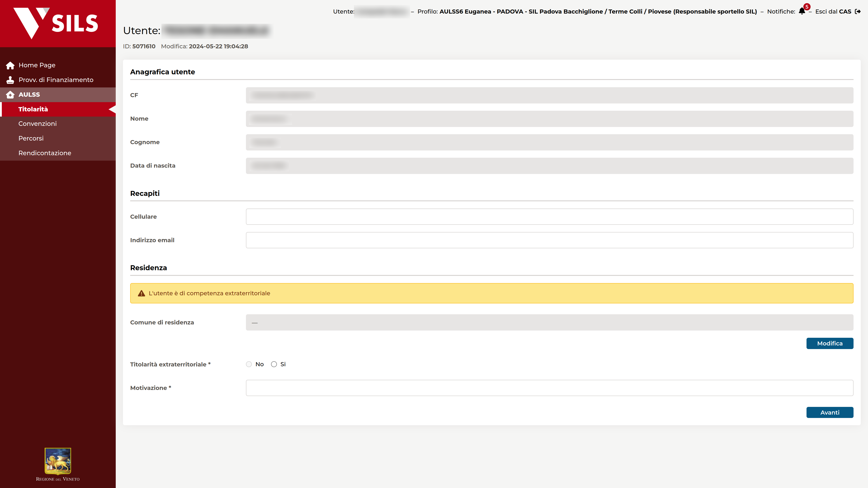The height and width of the screenshot is (488, 868).
Task: Click the Titolarità extraterritoriale label
Action: pyautogui.click(x=170, y=364)
